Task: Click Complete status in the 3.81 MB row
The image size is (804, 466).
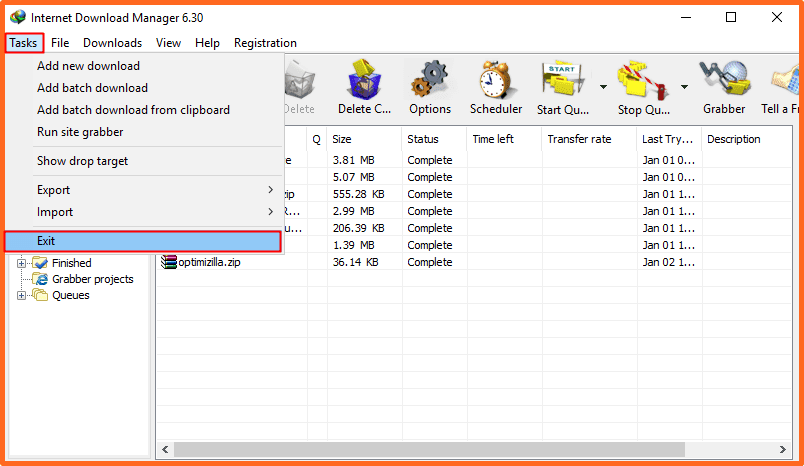Action: point(430,160)
